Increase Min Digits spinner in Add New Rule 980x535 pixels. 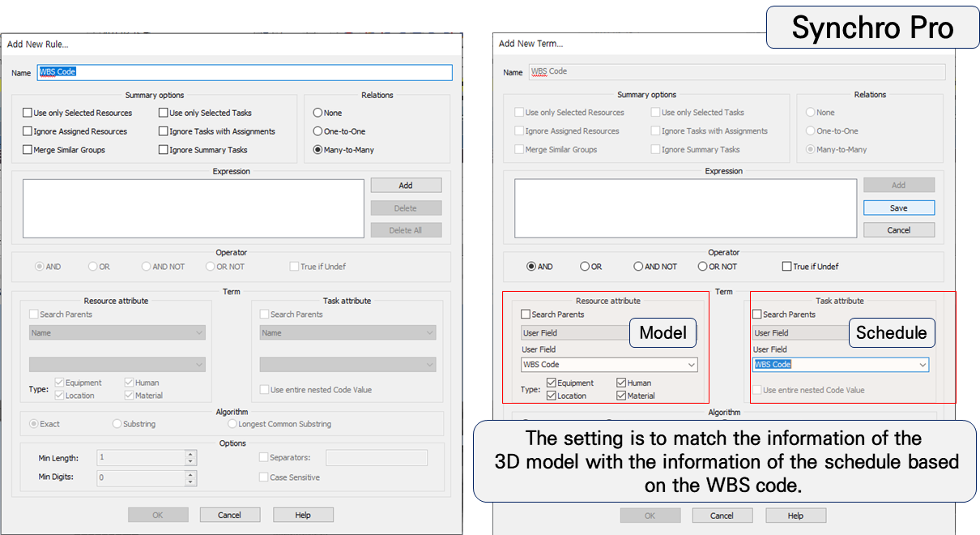190,473
